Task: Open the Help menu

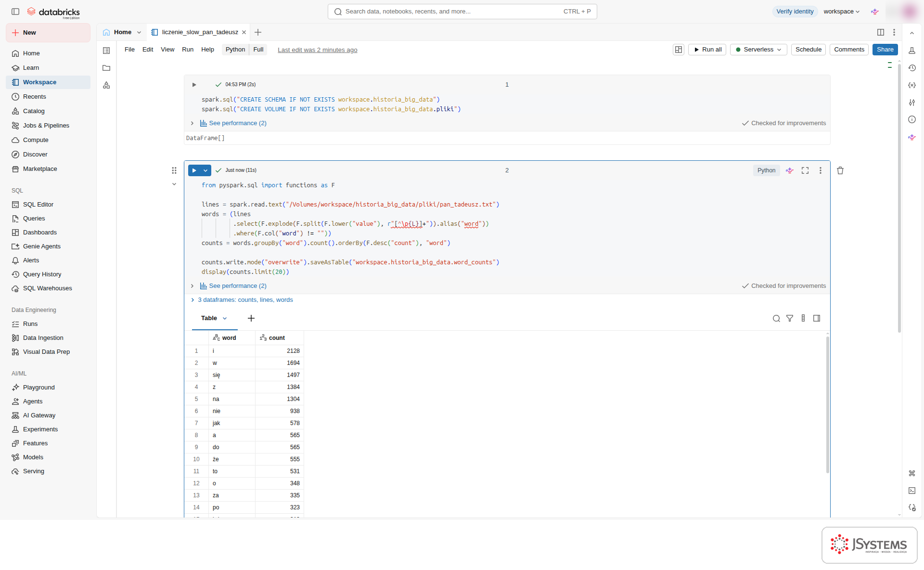Action: 207,50
